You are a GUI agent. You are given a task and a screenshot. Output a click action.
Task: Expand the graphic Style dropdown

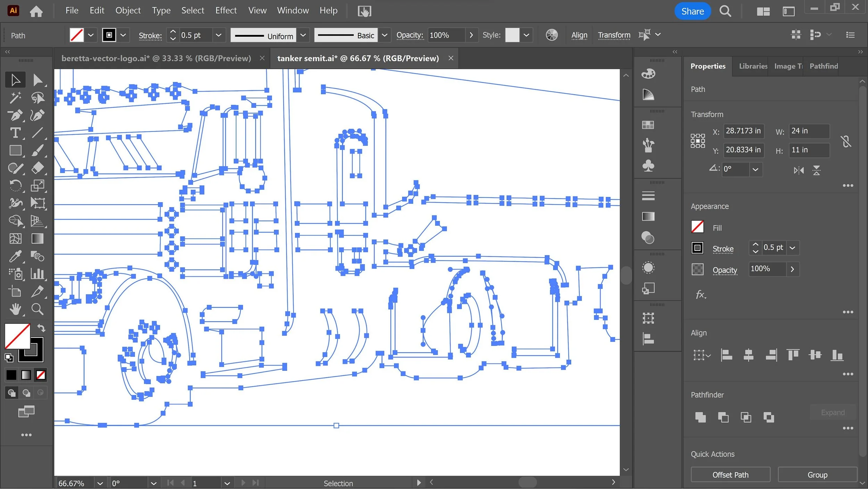coord(526,35)
